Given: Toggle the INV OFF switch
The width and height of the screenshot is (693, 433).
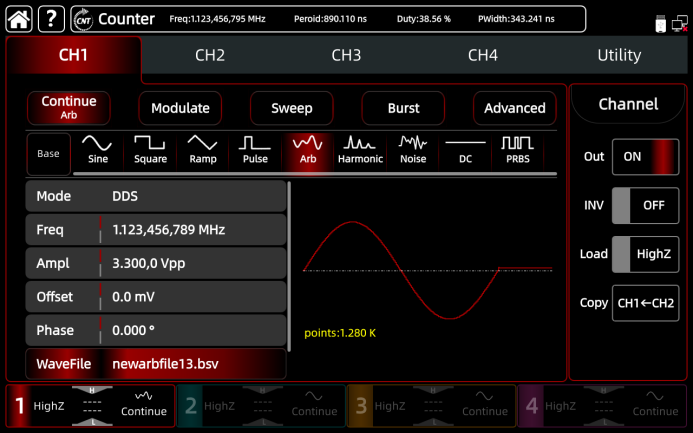Looking at the screenshot, I should (645, 205).
